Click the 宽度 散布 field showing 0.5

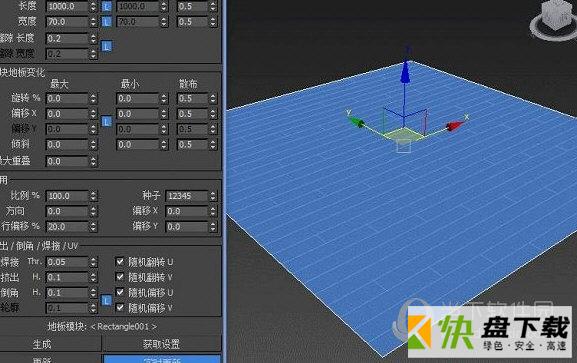[x=192, y=22]
